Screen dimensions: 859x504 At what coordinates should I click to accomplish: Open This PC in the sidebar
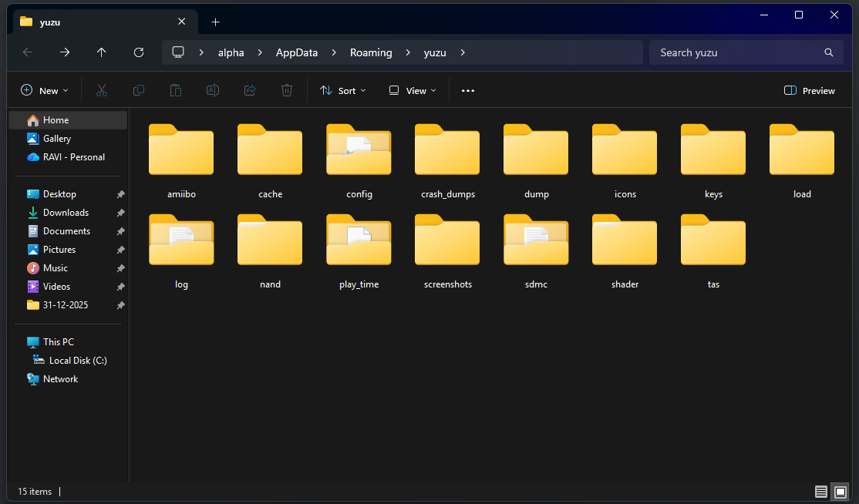(x=57, y=341)
